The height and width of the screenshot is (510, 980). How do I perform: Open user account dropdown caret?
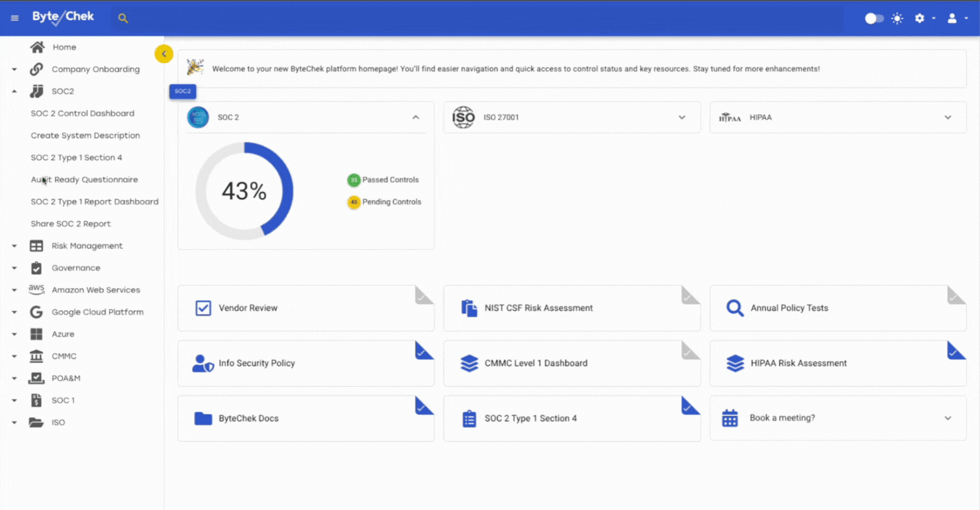[966, 18]
